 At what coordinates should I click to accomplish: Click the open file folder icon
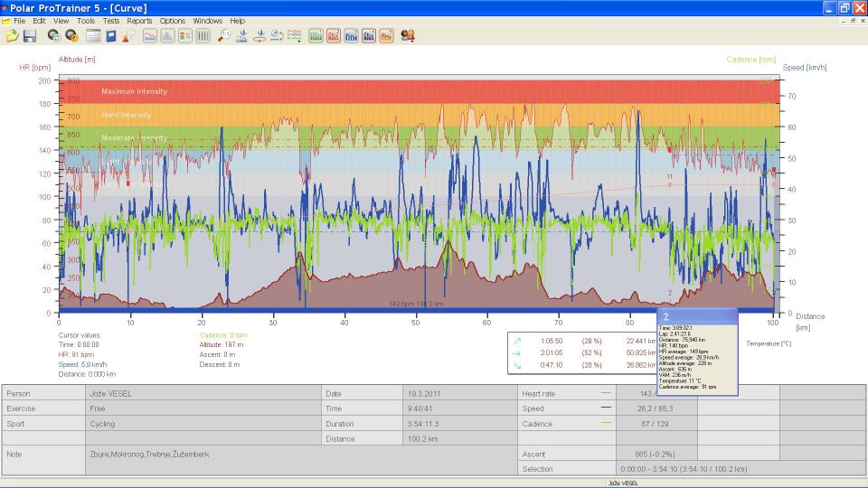[12, 36]
